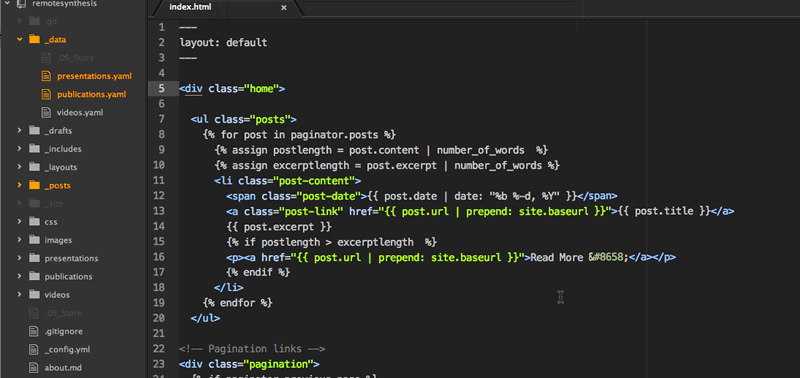
Task: Click the publications.yaml file icon
Action: 46,94
